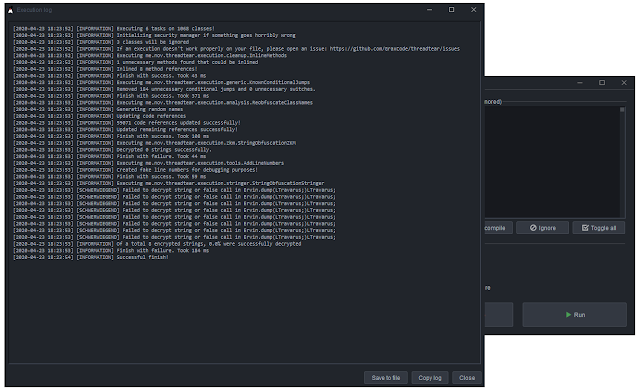Select the first 'Executing 6 tasks' log line

tap(113, 29)
